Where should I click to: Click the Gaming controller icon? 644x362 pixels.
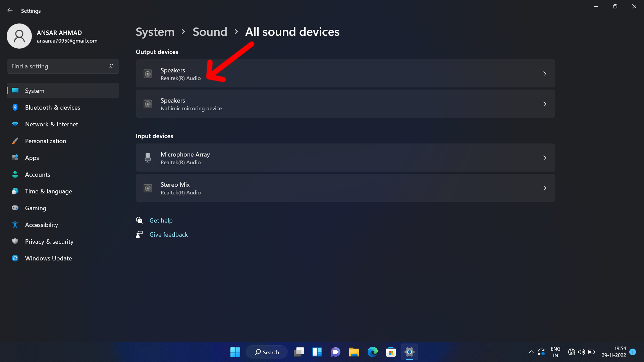(x=15, y=208)
